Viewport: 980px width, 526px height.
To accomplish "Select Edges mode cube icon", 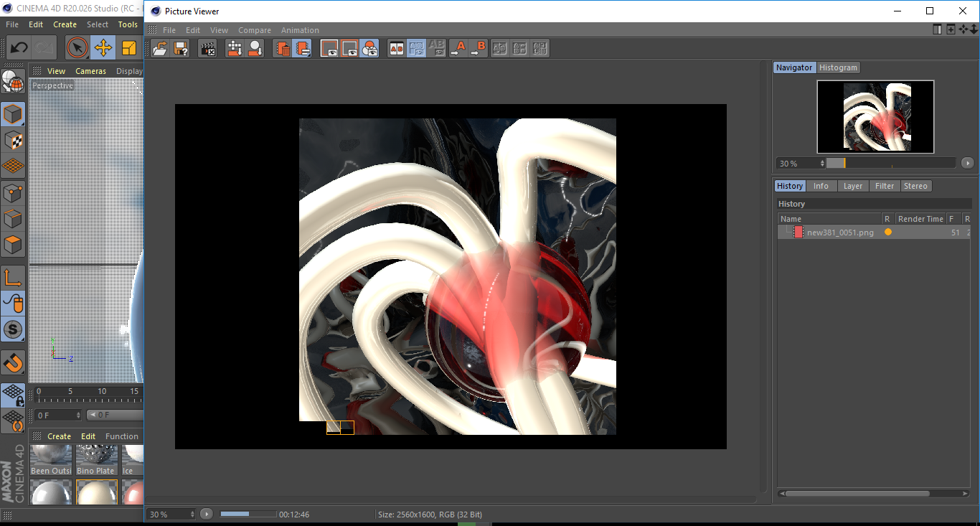I will [x=13, y=218].
